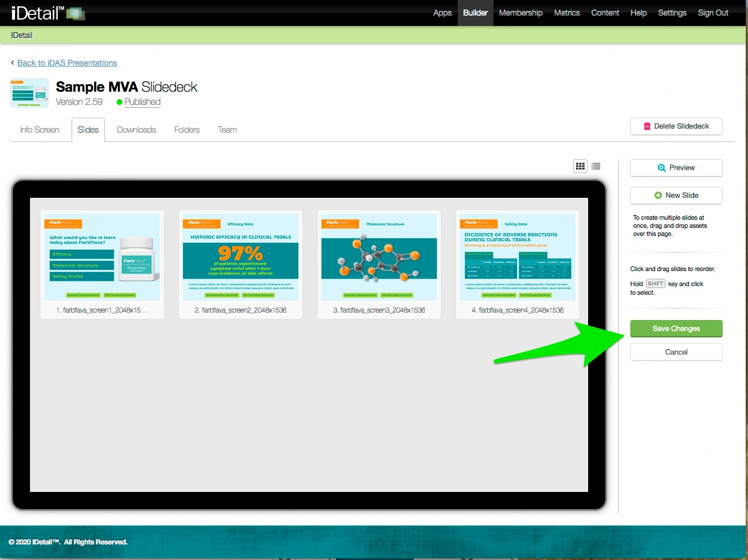The height and width of the screenshot is (560, 748).
Task: Switch to the Info Screen tab
Action: tap(40, 130)
